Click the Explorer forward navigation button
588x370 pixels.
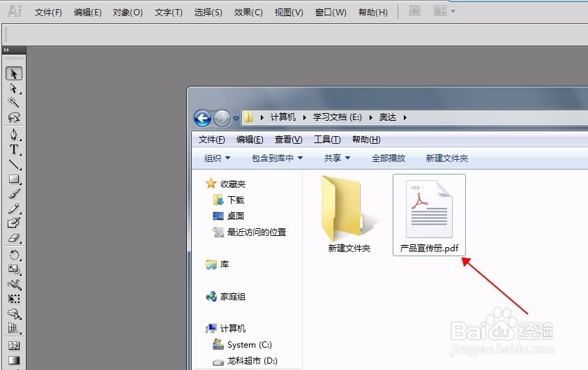point(222,118)
